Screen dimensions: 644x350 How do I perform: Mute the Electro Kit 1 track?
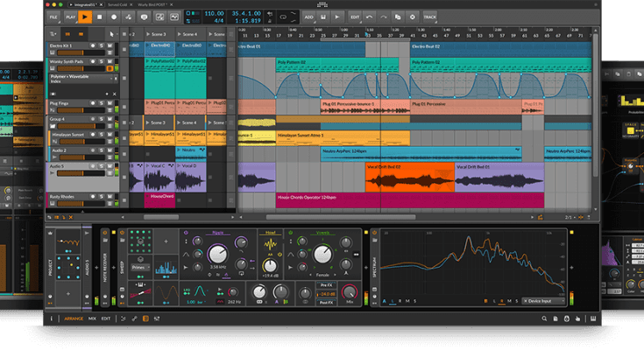pyautogui.click(x=110, y=45)
